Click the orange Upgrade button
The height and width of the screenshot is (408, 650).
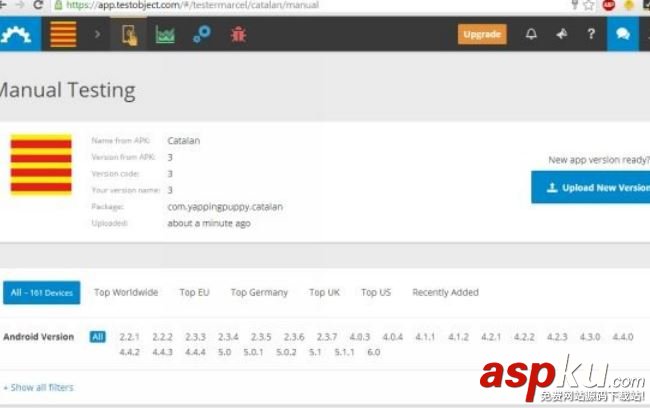482,34
